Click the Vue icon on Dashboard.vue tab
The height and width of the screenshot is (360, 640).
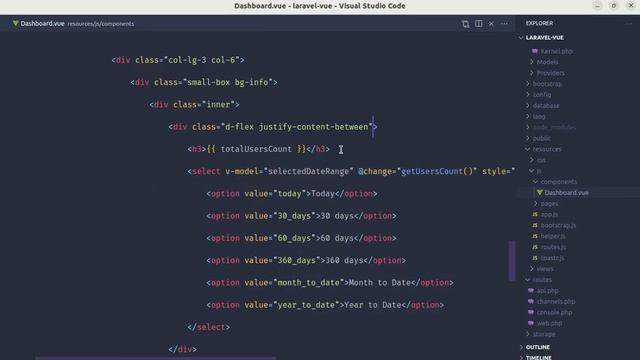click(x=16, y=24)
